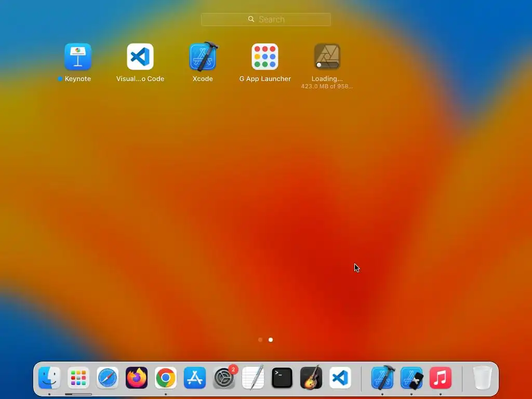Open Simulator from the Dock
Screen dimensions: 532x399
coord(411,378)
